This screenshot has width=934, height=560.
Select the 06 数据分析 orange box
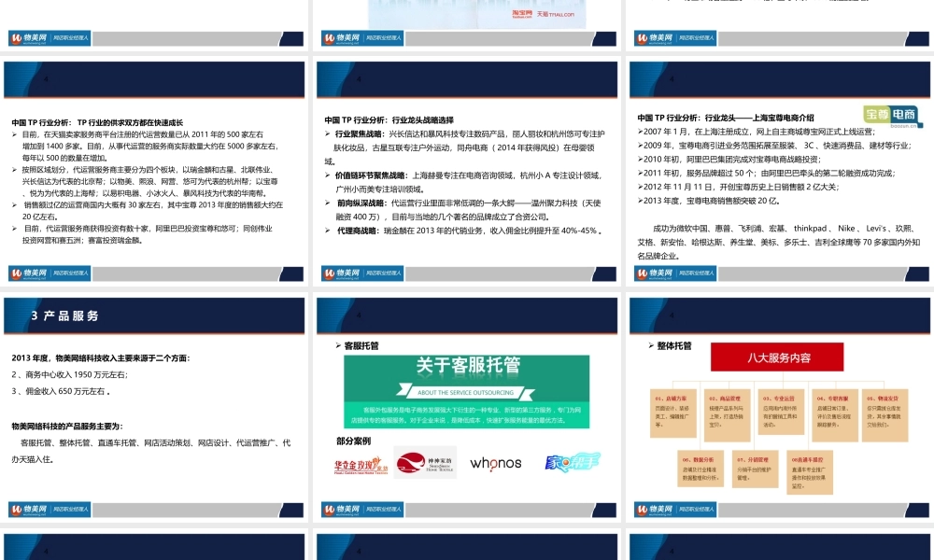point(699,469)
